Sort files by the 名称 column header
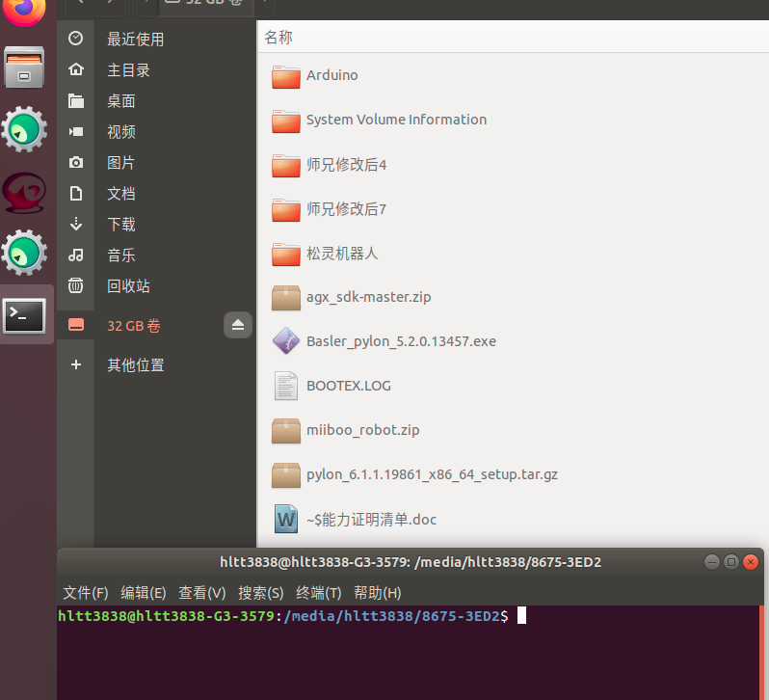Screen dimensions: 769x700 pos(278,37)
